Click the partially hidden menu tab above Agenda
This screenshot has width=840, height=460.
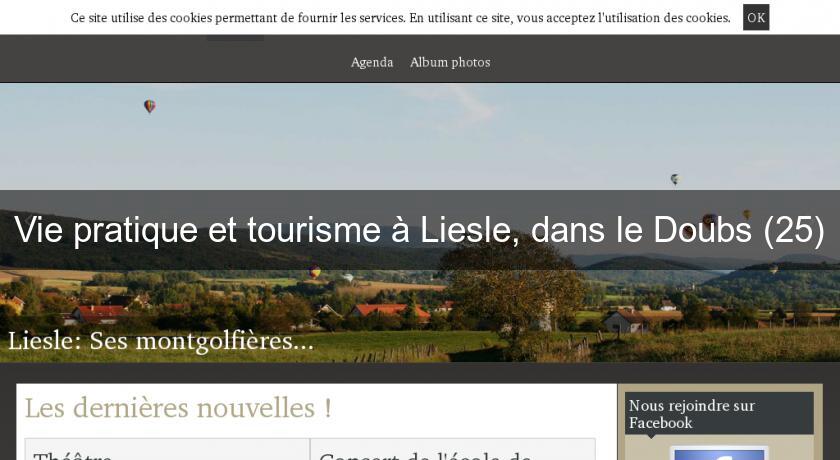(235, 37)
